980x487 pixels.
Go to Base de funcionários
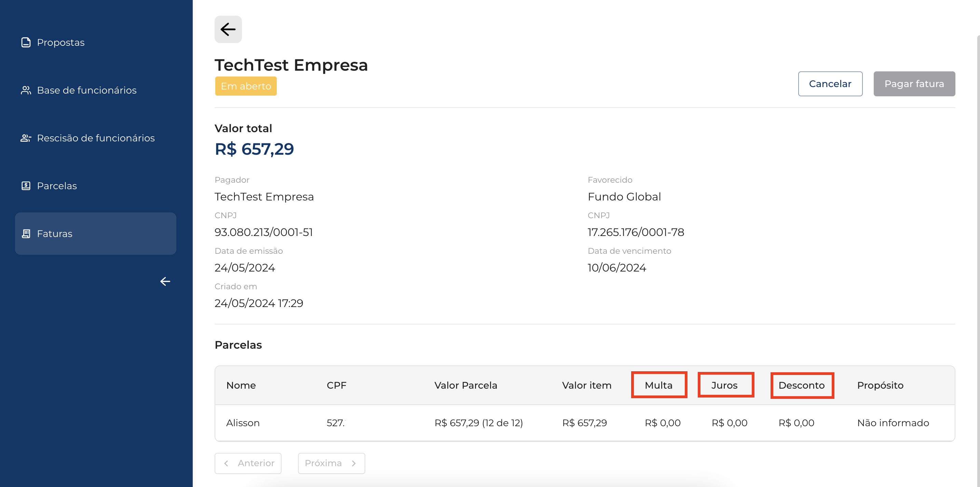pyautogui.click(x=87, y=90)
